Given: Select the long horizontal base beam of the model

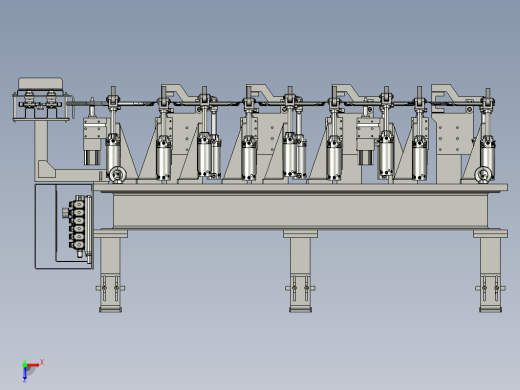Looking at the screenshot, I should (x=301, y=211).
